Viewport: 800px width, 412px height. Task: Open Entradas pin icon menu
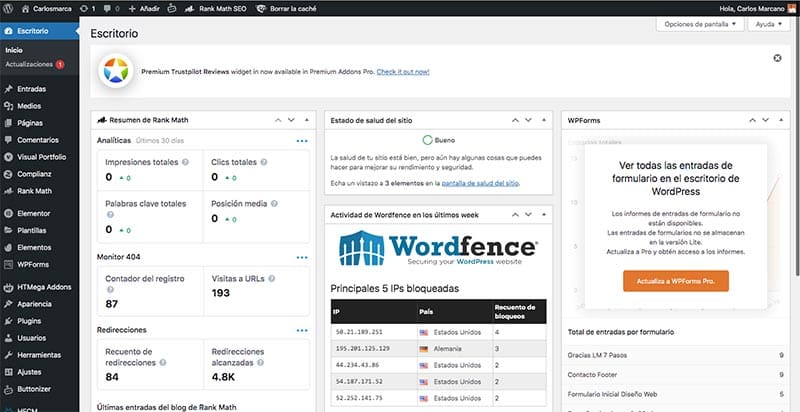pos(8,89)
